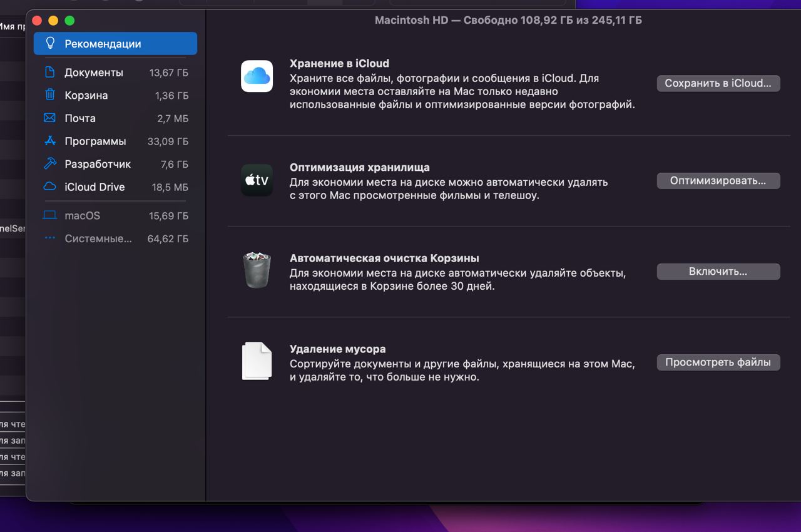Click the Удаление мусора heading

[338, 349]
